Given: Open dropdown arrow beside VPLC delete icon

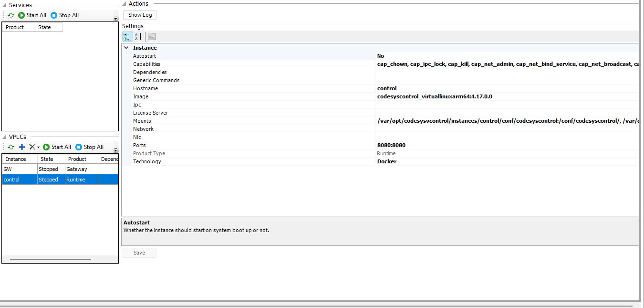Looking at the screenshot, I should [38, 148].
